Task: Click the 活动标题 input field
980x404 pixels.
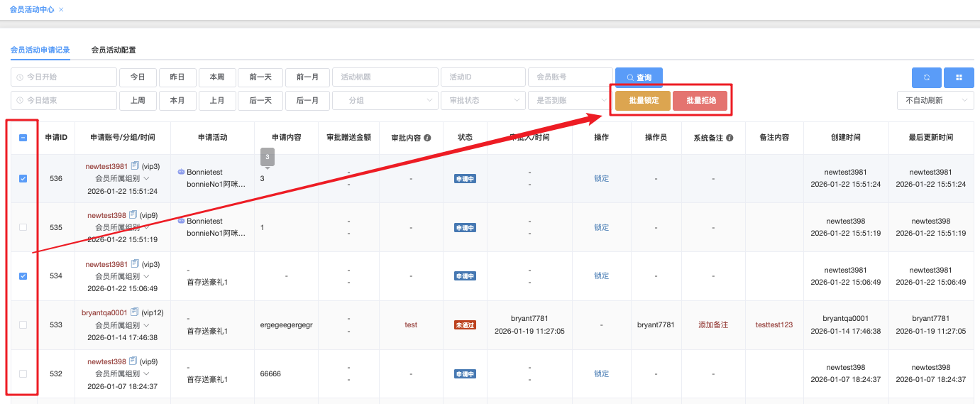Action: click(385, 77)
